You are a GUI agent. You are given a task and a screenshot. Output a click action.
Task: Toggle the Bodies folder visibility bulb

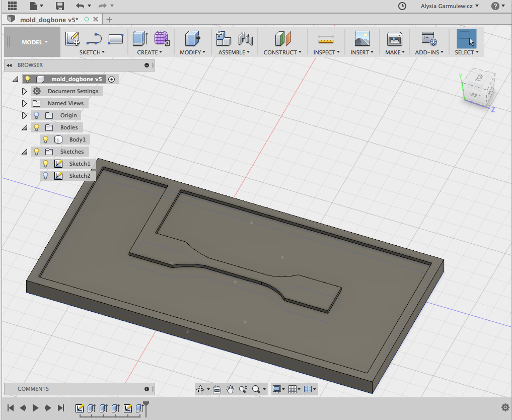click(37, 127)
